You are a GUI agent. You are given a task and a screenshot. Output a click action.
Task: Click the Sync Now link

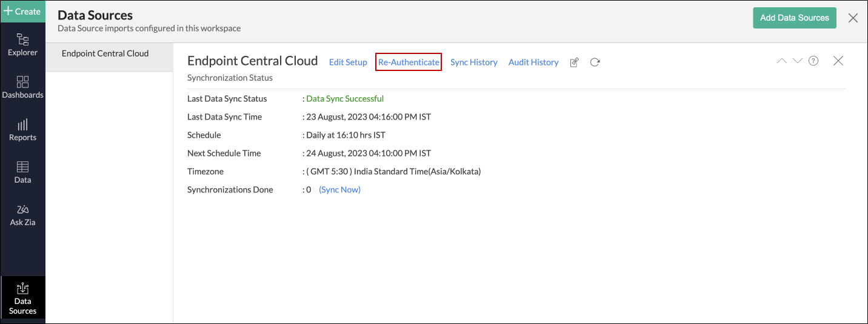[x=339, y=190]
